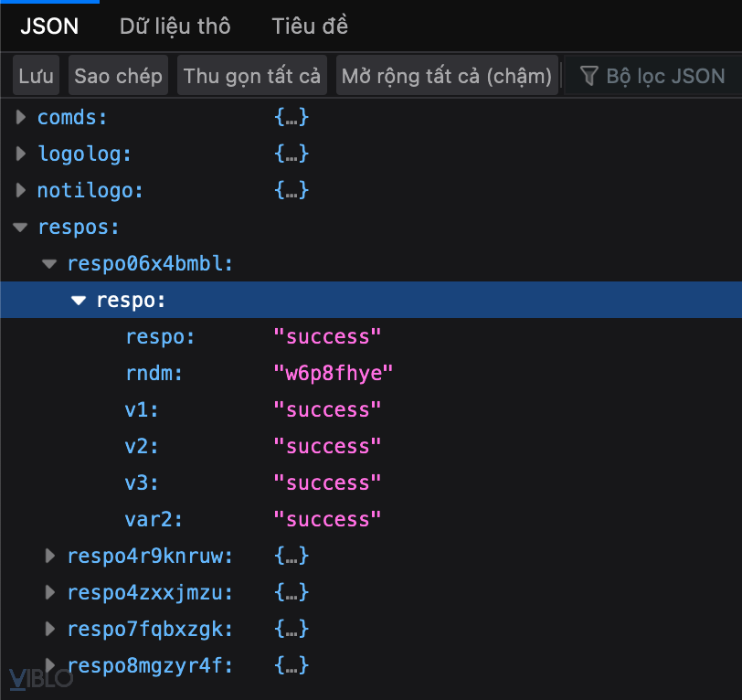Expand the respo4r9knruw node arrow

coord(50,556)
